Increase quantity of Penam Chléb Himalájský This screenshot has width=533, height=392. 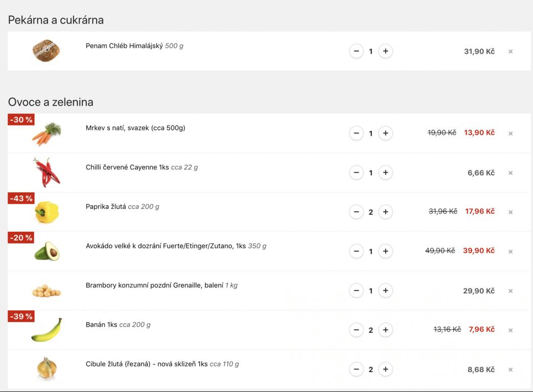(385, 51)
